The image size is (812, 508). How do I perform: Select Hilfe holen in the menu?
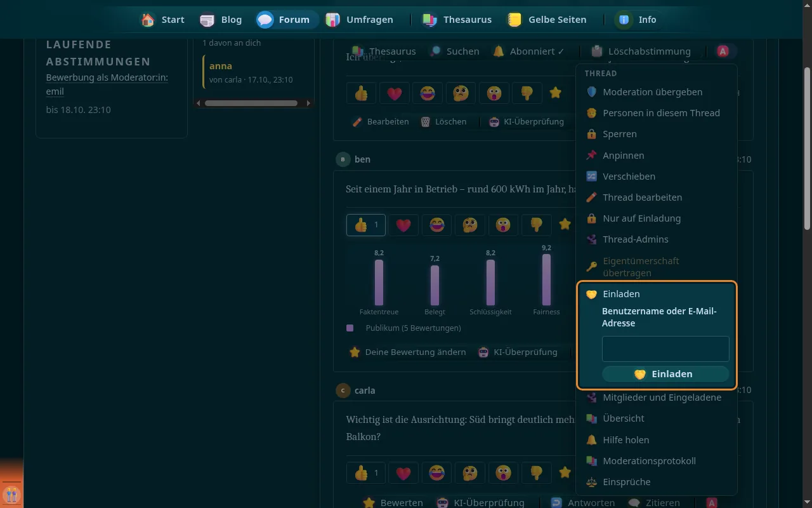(656, 440)
